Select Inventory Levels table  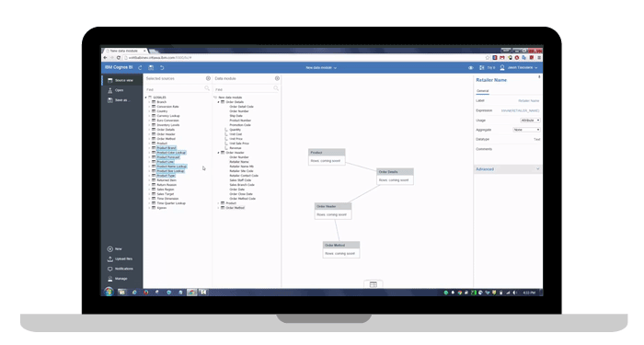pyautogui.click(x=168, y=125)
